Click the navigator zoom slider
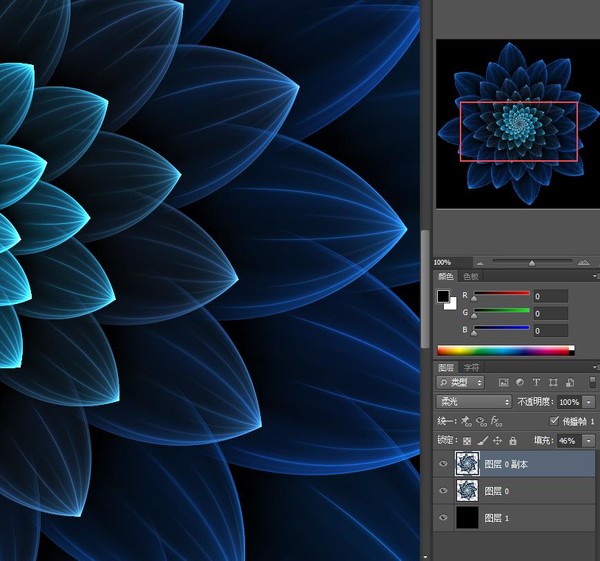 [x=532, y=262]
